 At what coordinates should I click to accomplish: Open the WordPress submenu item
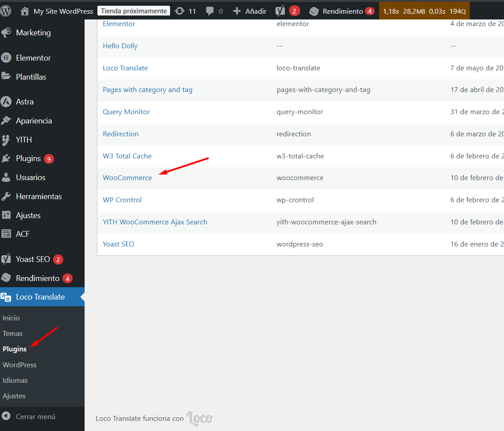[19, 365]
